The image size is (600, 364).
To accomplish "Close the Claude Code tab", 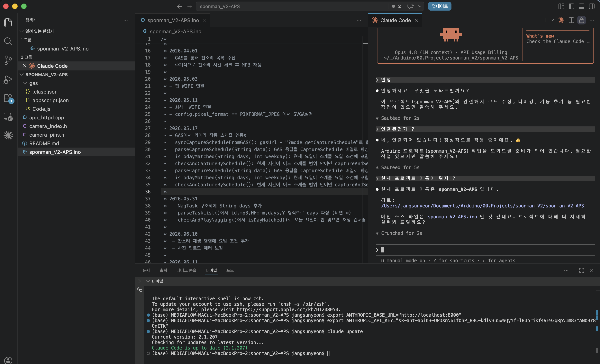I will pyautogui.click(x=416, y=20).
